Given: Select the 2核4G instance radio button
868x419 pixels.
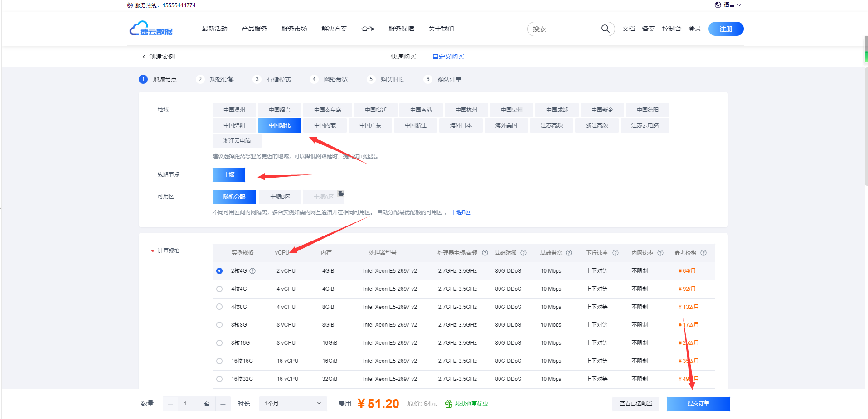Looking at the screenshot, I should tap(219, 271).
